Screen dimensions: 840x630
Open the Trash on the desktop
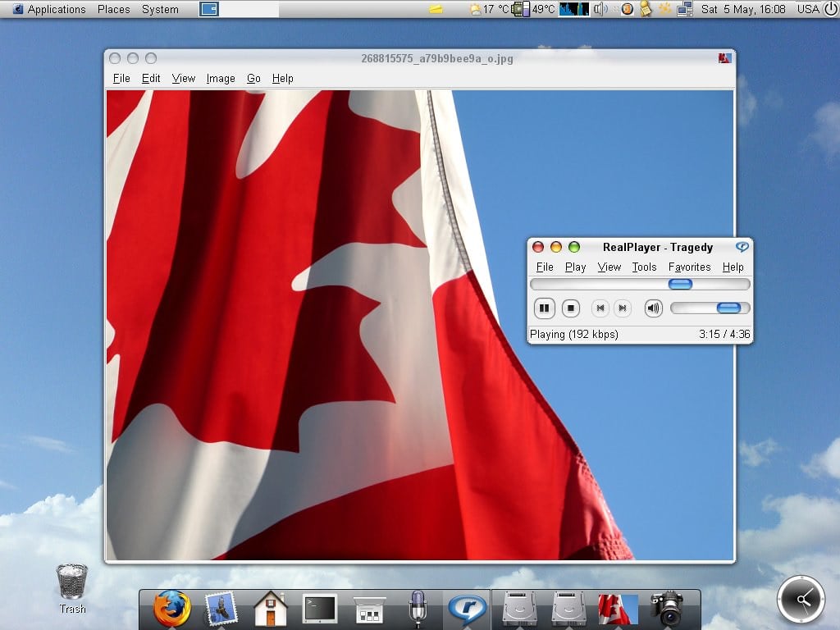tap(72, 584)
